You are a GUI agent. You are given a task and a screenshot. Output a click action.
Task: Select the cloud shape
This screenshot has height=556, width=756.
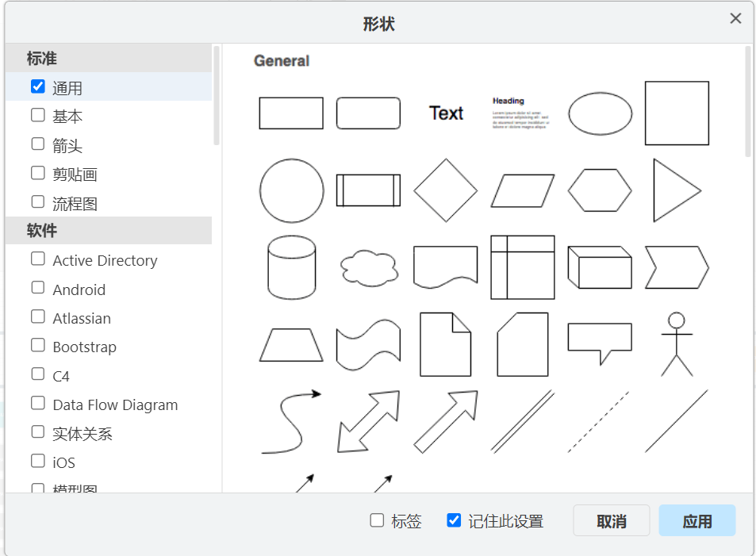tap(368, 270)
